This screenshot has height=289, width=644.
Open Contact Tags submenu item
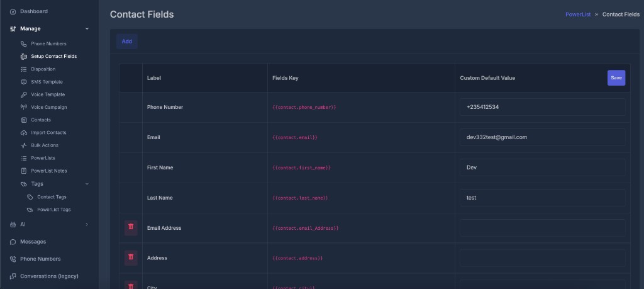click(x=52, y=197)
